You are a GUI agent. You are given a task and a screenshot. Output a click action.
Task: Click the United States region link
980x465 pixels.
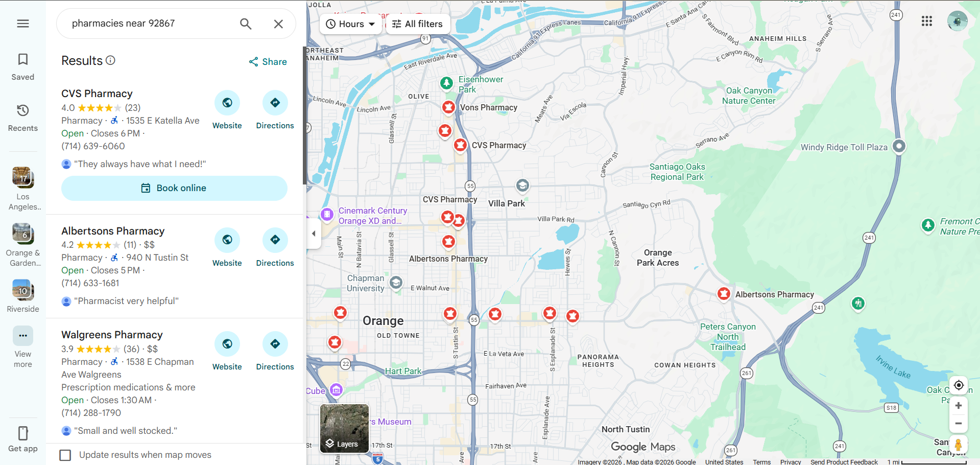point(724,462)
